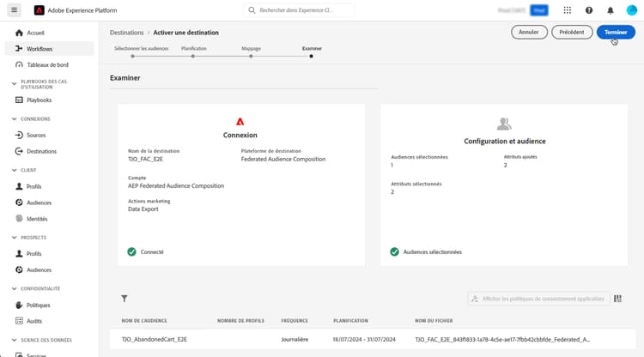Click the Identités sidebar icon
This screenshot has width=644, height=357.
pos(19,219)
